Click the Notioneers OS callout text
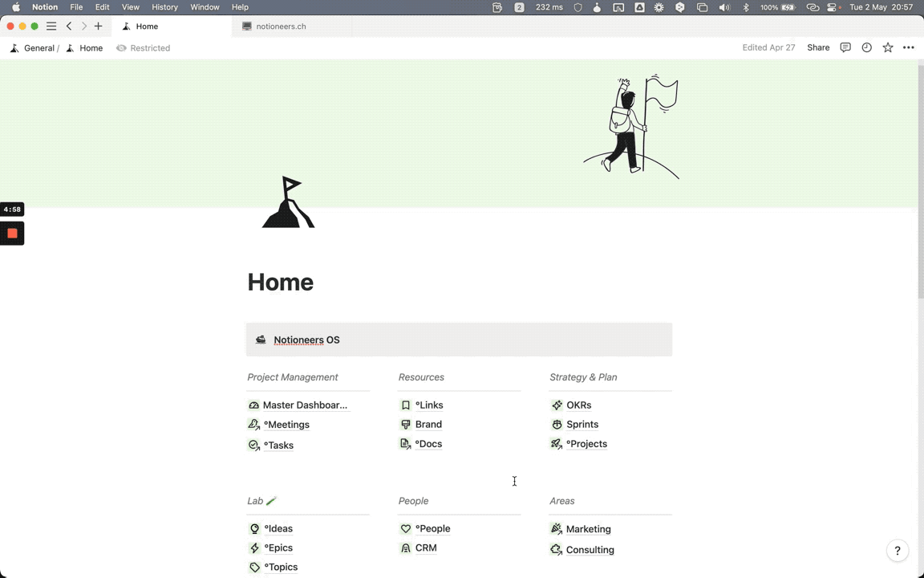This screenshot has width=924, height=578. click(x=306, y=340)
